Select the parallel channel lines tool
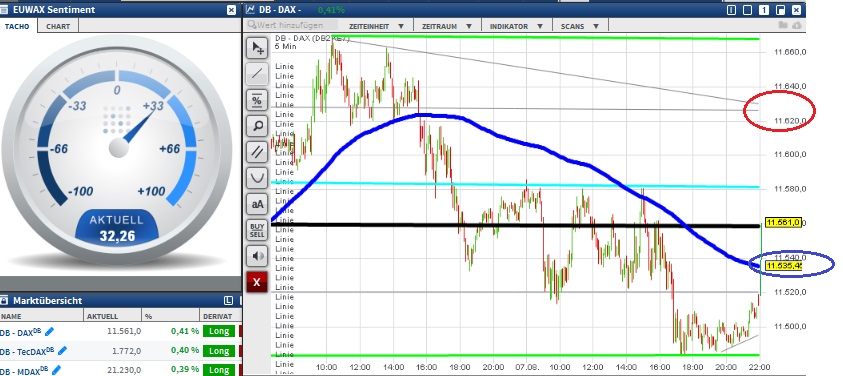 click(x=257, y=152)
